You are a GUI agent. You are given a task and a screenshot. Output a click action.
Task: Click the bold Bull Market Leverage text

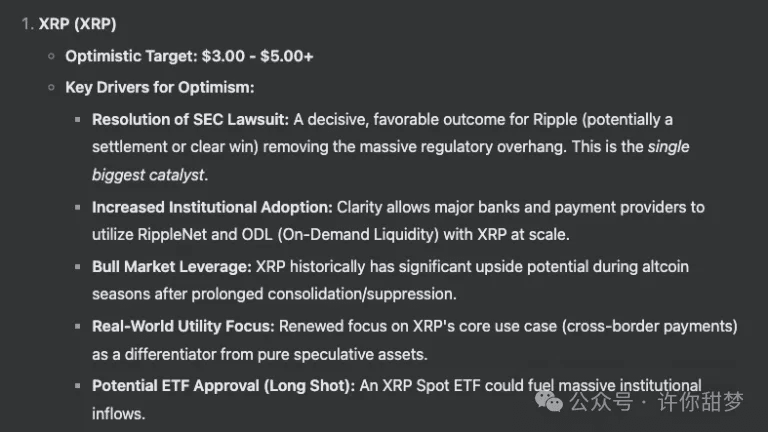(172, 267)
